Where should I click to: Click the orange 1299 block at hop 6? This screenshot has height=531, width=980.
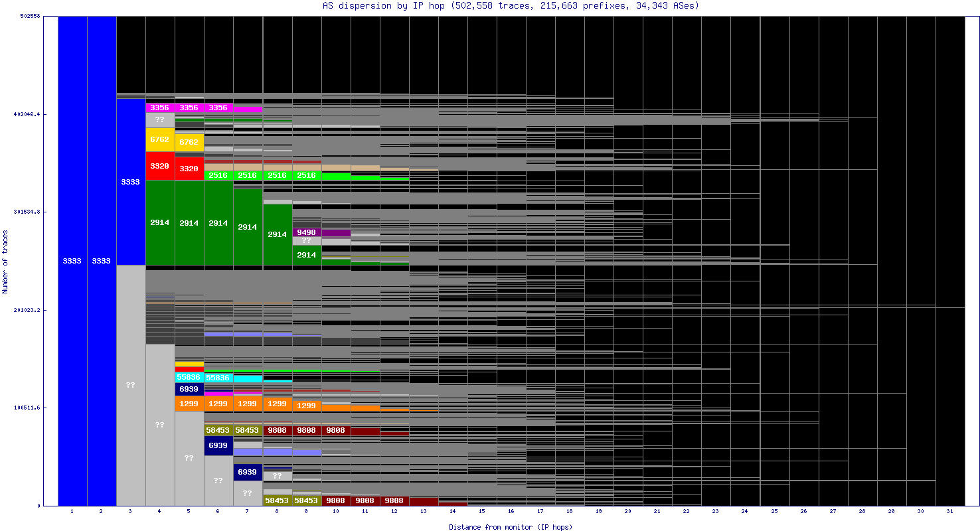[218, 404]
